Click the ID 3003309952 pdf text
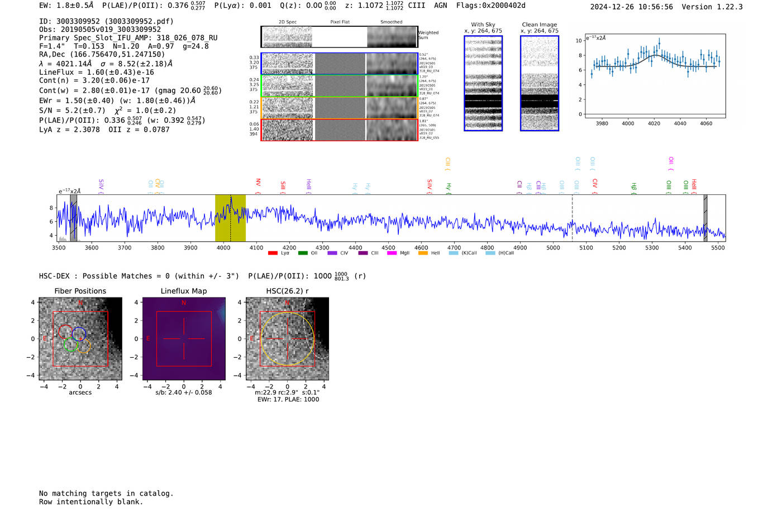Image resolution: width=782 pixels, height=532 pixels. [106, 21]
